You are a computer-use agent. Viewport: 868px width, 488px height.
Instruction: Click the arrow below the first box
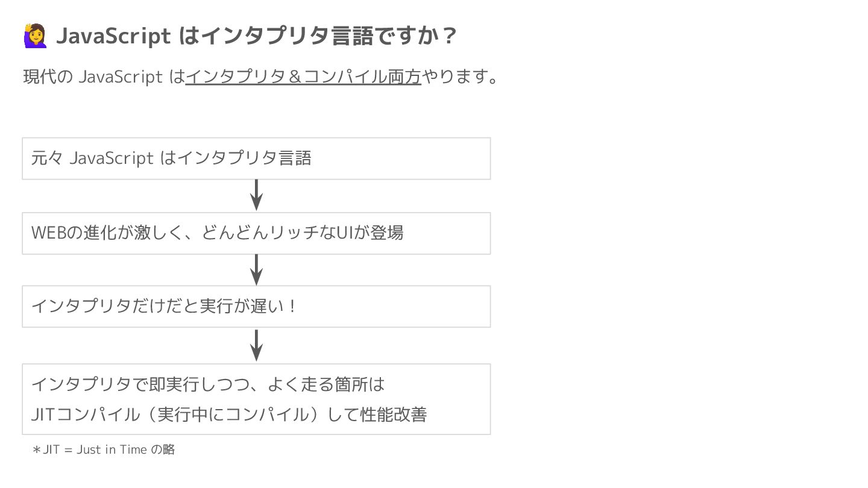click(x=257, y=195)
